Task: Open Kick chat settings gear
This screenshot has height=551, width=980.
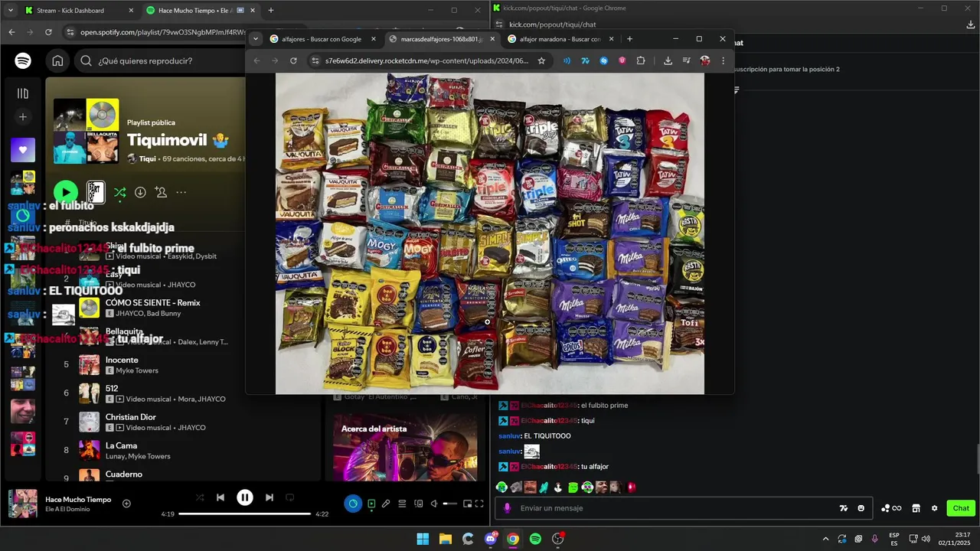Action: [x=934, y=508]
